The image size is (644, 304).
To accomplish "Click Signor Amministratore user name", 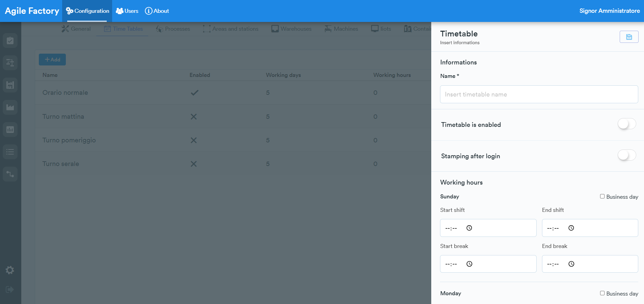I will tap(610, 11).
